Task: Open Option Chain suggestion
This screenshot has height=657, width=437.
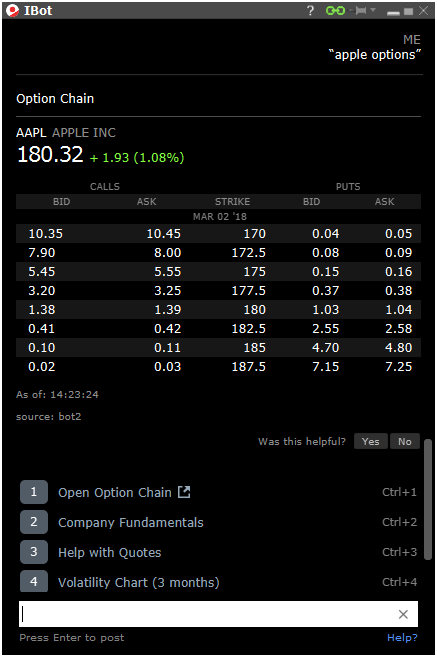Action: [115, 492]
